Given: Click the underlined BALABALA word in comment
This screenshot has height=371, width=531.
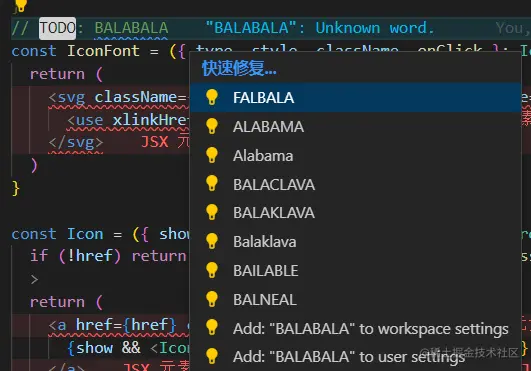Looking at the screenshot, I should pyautogui.click(x=131, y=28).
